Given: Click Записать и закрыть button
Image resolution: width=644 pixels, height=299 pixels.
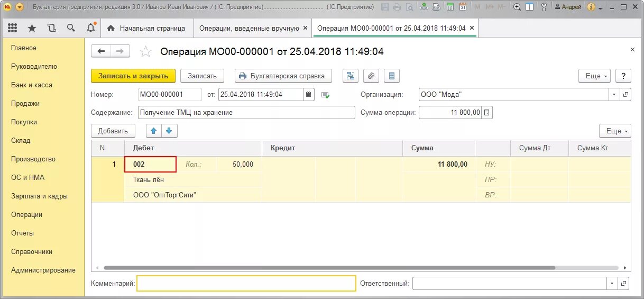Looking at the screenshot, I should (133, 76).
